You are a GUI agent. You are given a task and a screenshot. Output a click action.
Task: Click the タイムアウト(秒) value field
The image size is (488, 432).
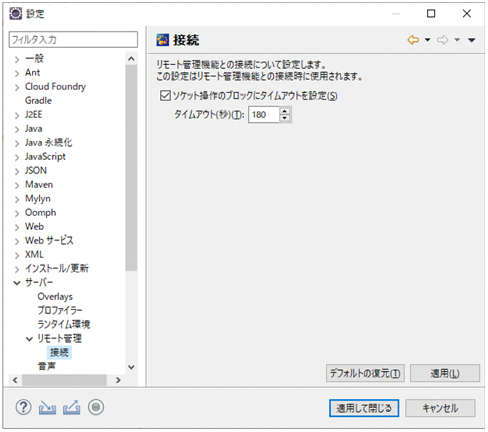[x=263, y=115]
